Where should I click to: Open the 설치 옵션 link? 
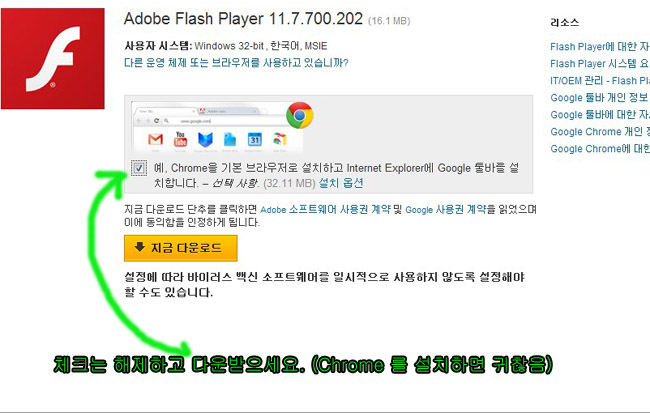[341, 183]
